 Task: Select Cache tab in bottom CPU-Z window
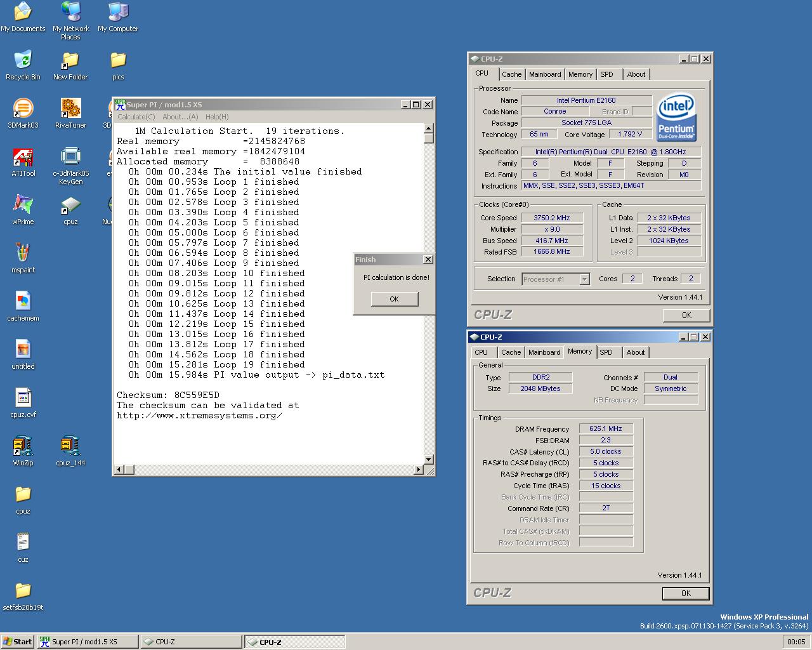click(x=511, y=352)
